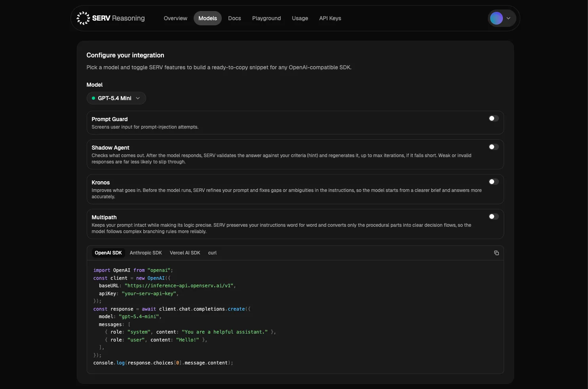Open the account menu chevron
Screen dimensions: 588x389
click(508, 18)
